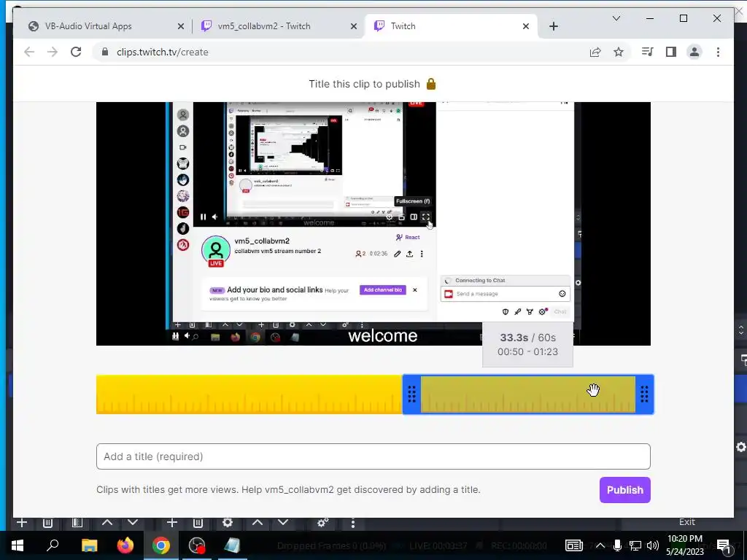Open the Chrome profile menu
Screen dimensions: 747x560
click(x=694, y=52)
